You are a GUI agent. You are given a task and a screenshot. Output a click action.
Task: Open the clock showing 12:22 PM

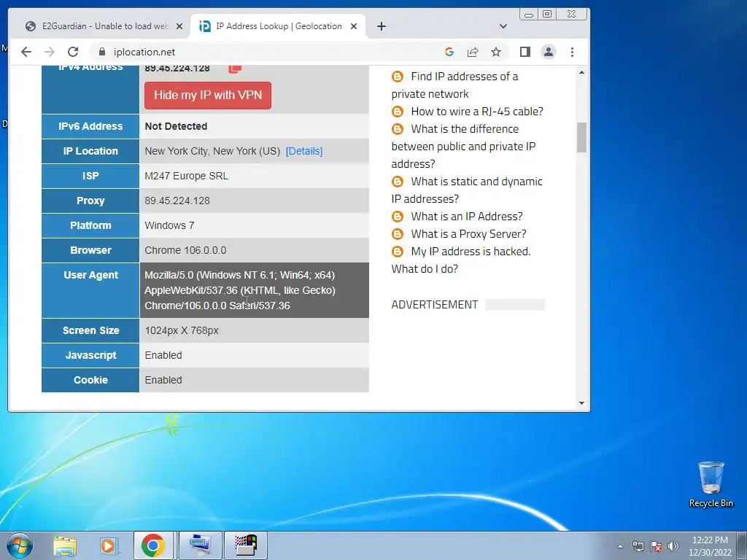(x=710, y=546)
